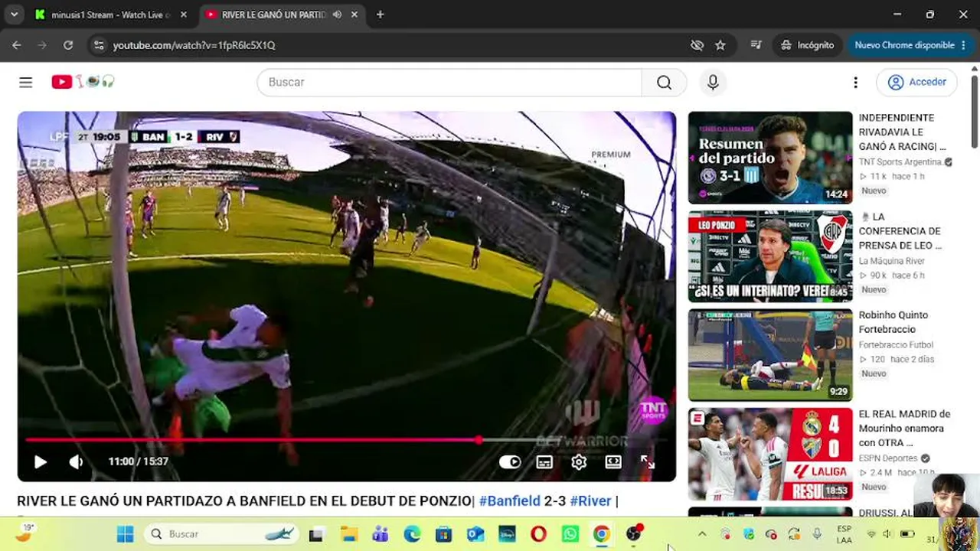This screenshot has height=551, width=980.
Task: Launch Microsoft Teams from taskbar
Action: pos(381,534)
